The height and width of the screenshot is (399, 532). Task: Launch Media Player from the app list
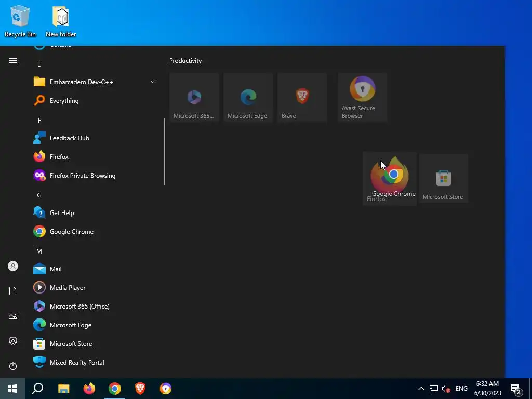pyautogui.click(x=95, y=287)
